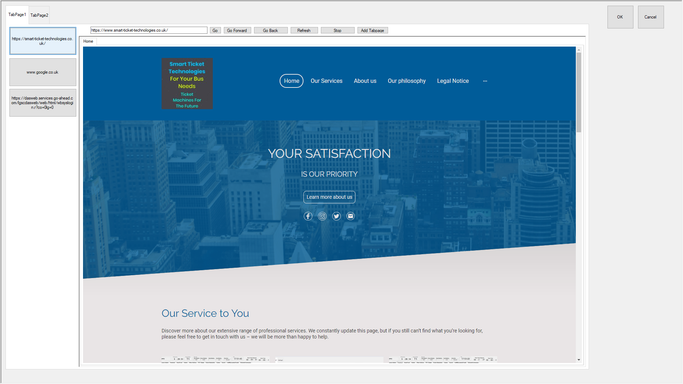The height and width of the screenshot is (384, 683).
Task: Open the Instagram social icon
Action: click(x=322, y=216)
